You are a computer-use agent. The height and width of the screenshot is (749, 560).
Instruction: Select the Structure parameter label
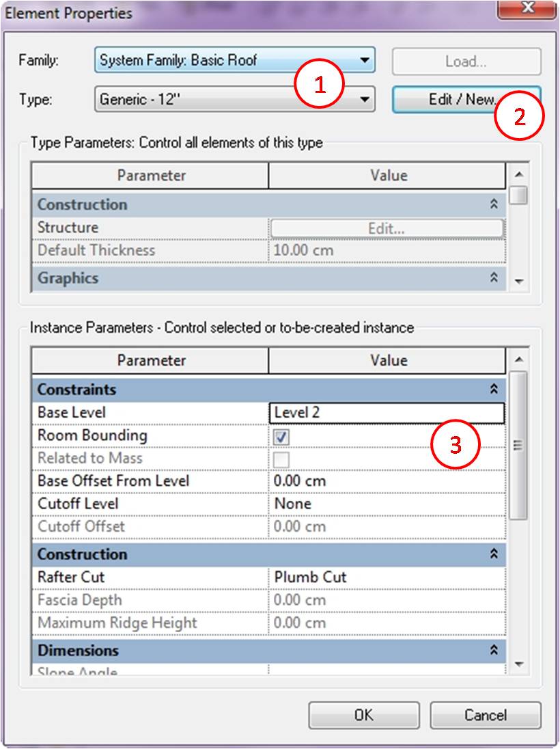pyautogui.click(x=68, y=228)
